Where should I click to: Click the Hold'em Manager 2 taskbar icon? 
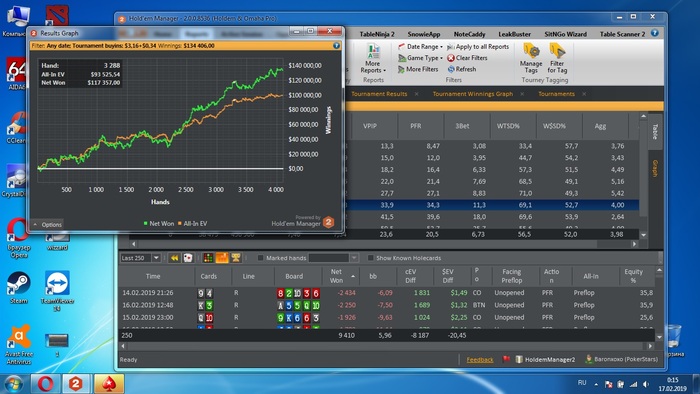(x=75, y=384)
